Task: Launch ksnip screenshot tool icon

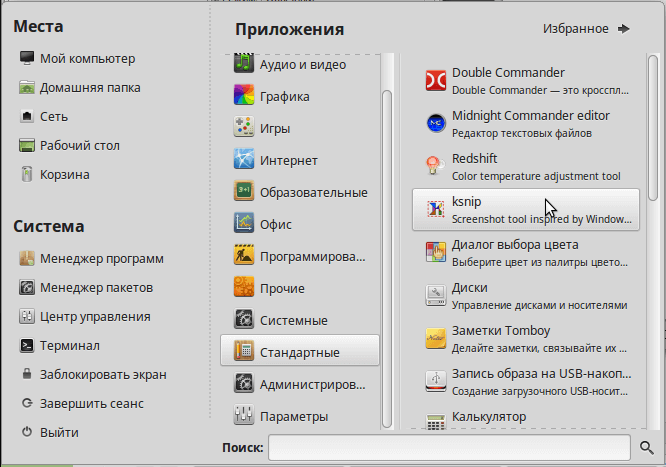Action: pyautogui.click(x=436, y=209)
